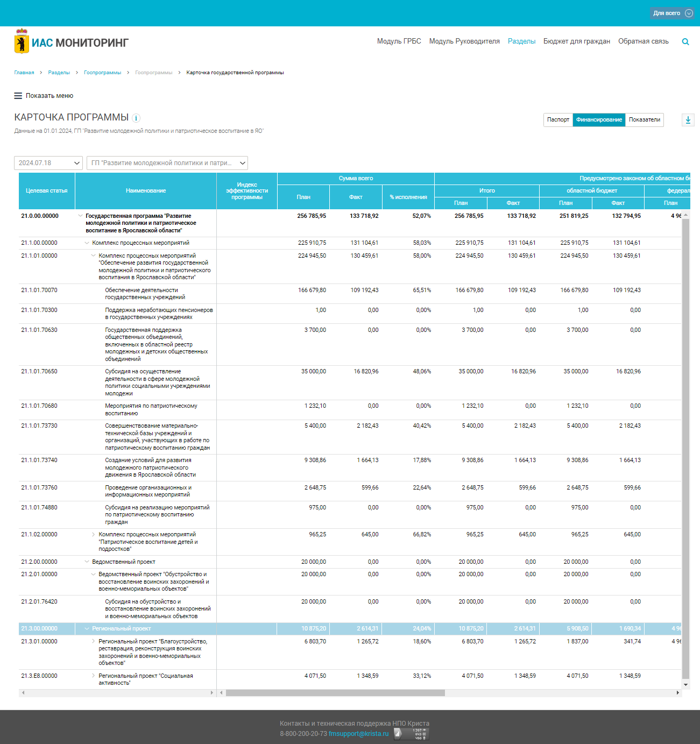
Task: Click the search magnifier icon
Action: [685, 42]
